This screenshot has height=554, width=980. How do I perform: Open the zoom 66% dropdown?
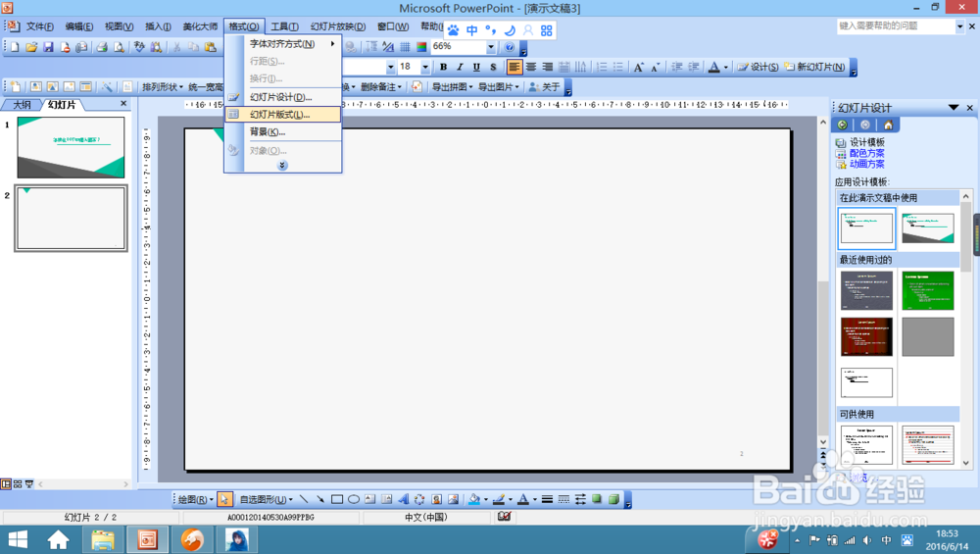tap(491, 47)
